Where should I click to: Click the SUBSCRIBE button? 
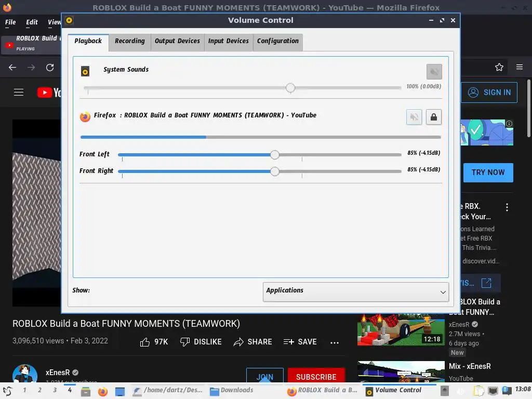point(316,376)
